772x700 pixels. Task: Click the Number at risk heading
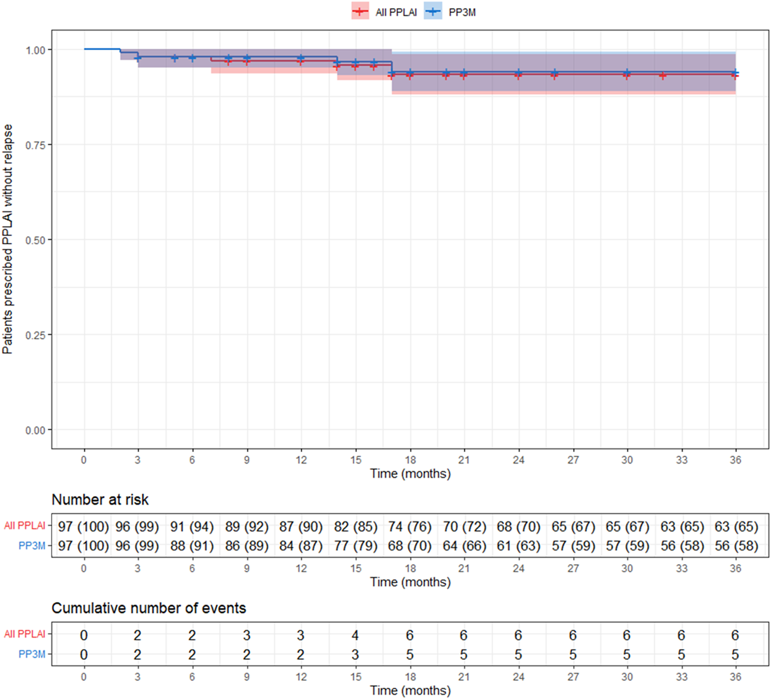[x=100, y=500]
